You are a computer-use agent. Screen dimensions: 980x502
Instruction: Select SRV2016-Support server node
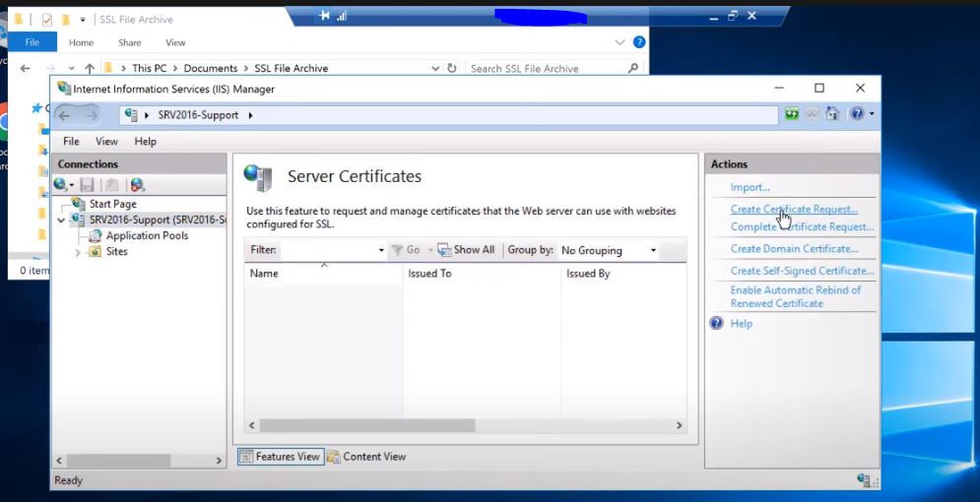[158, 220]
